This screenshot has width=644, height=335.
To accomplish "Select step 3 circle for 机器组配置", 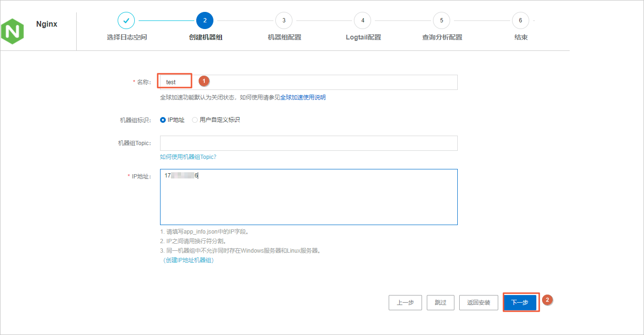I will 284,20.
